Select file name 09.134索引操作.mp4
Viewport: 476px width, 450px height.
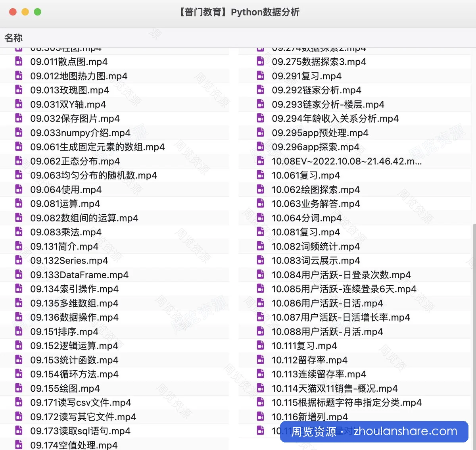tap(75, 289)
